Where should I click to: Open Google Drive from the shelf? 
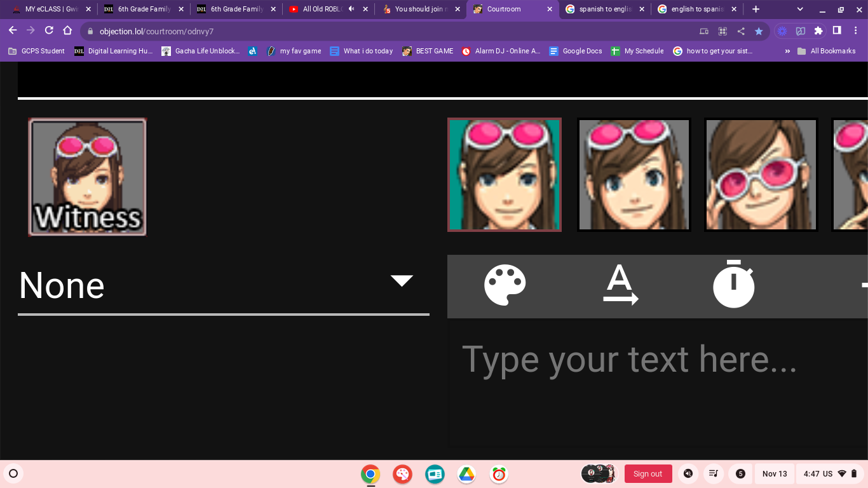tap(467, 474)
